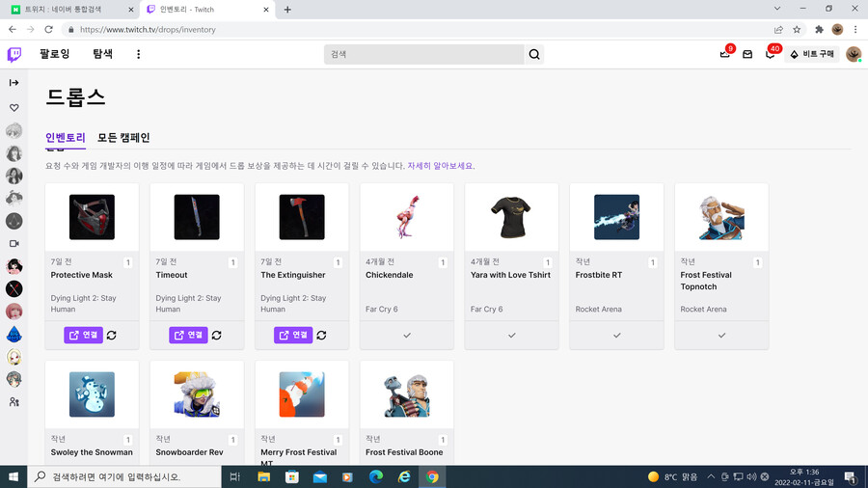Click the search magnifier button
This screenshot has width=868, height=488.
click(x=534, y=55)
